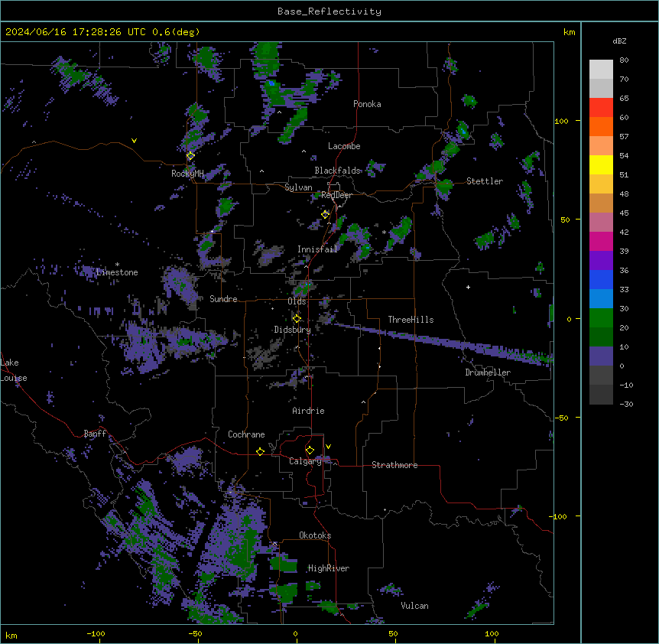Click the Drumheller label
The width and height of the screenshot is (659, 644).
[488, 372]
